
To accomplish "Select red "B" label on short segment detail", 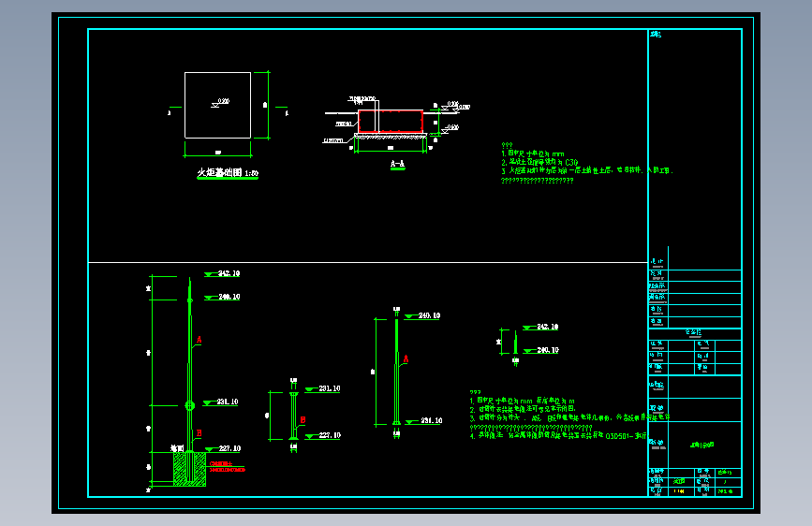I will (x=303, y=420).
